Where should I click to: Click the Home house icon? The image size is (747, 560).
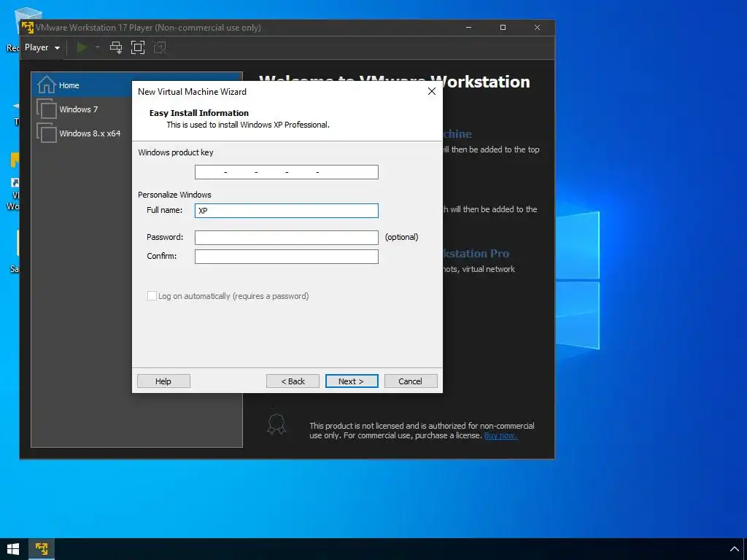click(x=46, y=85)
